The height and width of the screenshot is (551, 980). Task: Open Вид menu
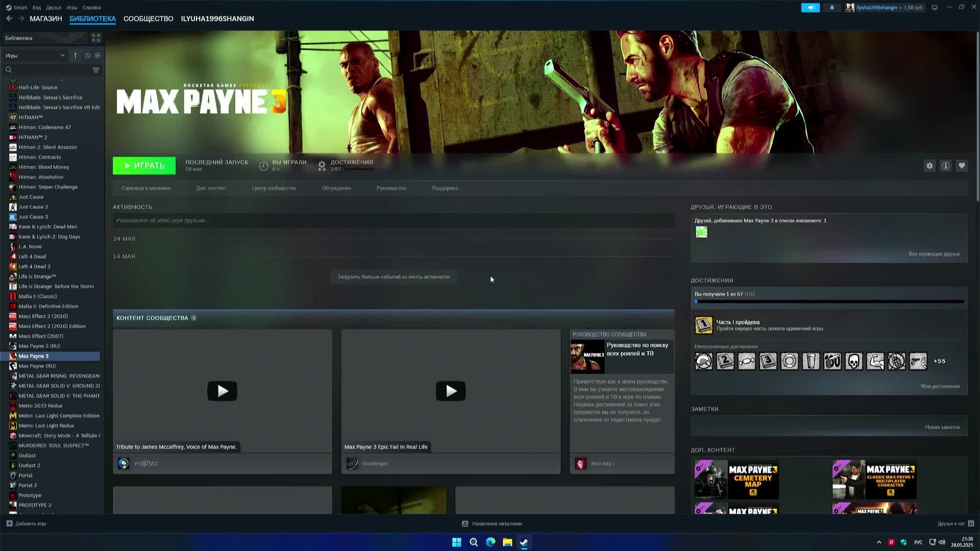[37, 8]
